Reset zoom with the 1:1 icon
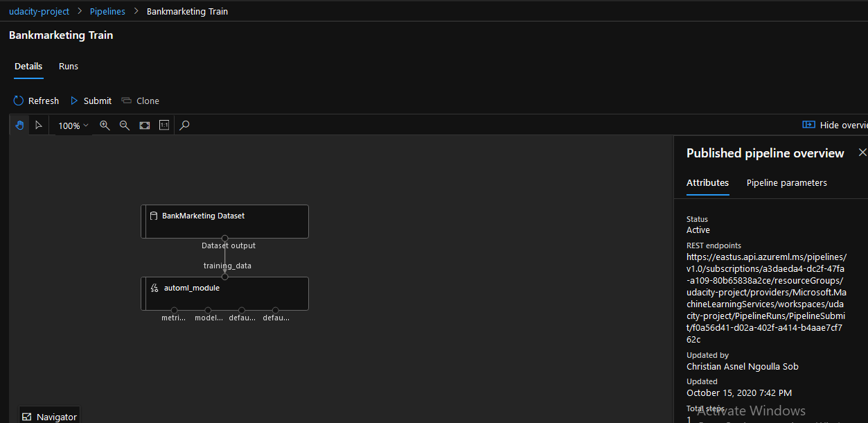868x423 pixels. point(164,126)
